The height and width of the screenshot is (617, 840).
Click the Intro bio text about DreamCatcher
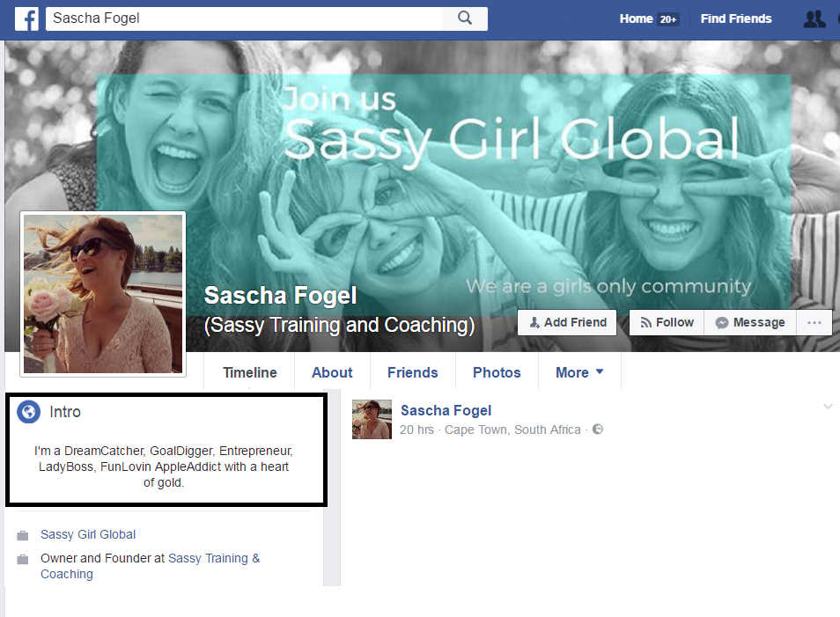click(164, 466)
